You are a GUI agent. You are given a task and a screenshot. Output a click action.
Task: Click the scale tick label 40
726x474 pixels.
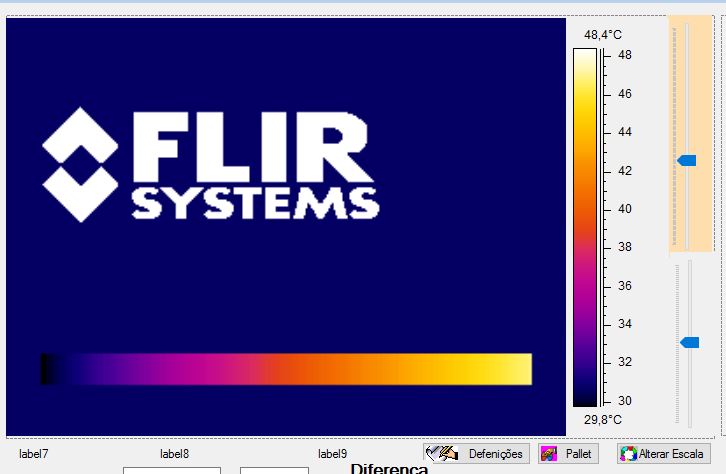point(625,209)
